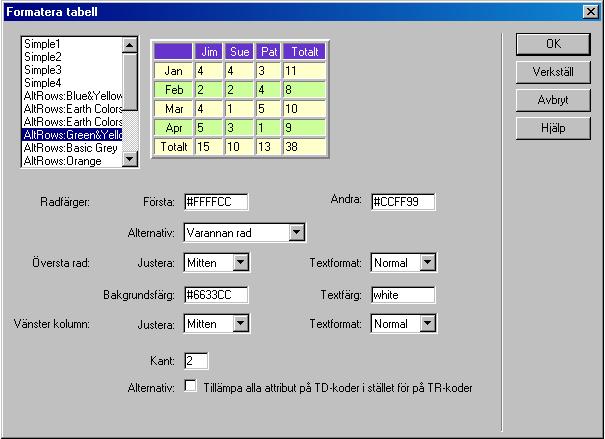The height and width of the screenshot is (439, 605).
Task: Click the format list scroll-up arrow
Action: (130, 45)
